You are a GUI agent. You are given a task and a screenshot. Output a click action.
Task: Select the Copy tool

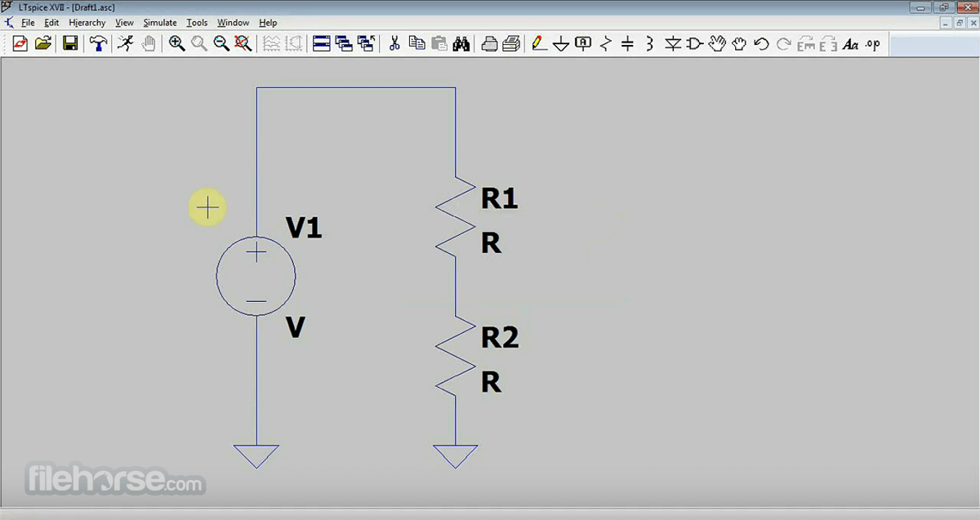tap(416, 43)
